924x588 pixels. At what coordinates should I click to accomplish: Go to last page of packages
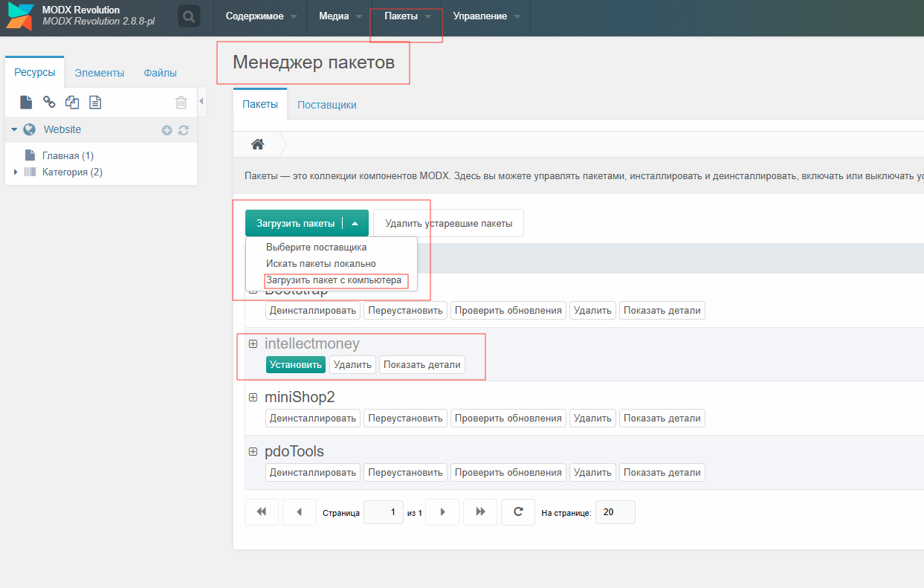(x=480, y=512)
